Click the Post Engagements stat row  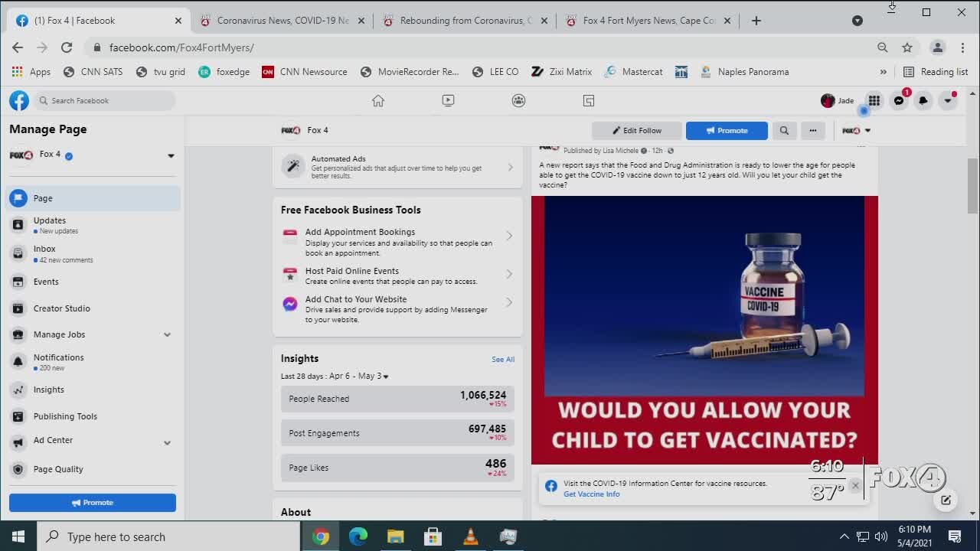click(x=397, y=433)
